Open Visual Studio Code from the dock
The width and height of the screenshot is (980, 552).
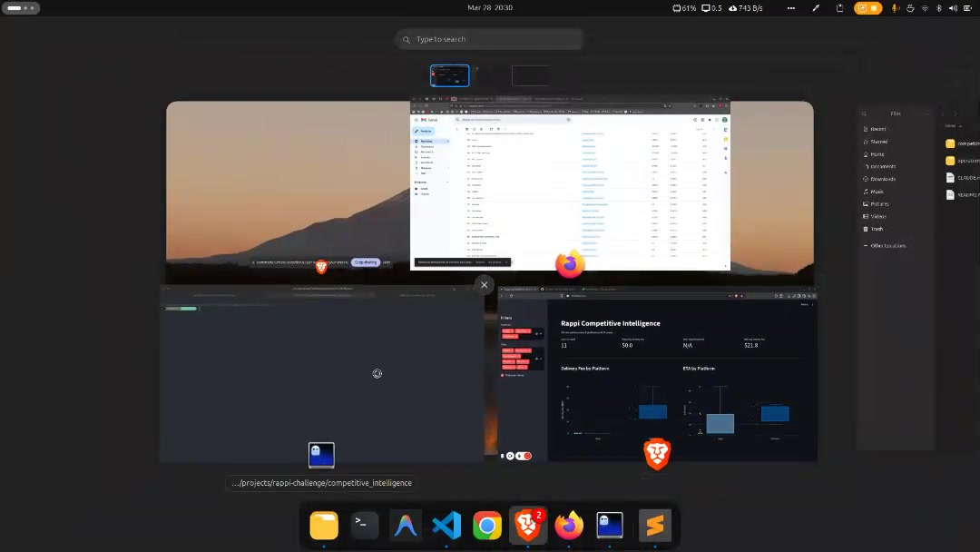pos(446,526)
